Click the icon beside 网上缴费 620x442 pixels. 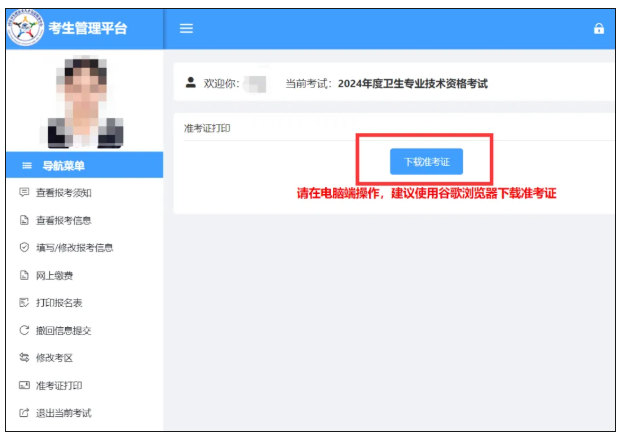[24, 276]
